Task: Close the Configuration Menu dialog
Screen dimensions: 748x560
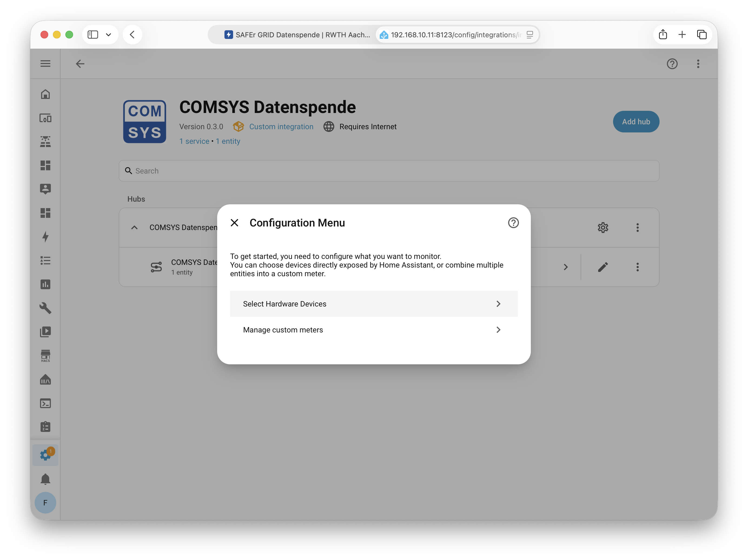Action: 234,223
